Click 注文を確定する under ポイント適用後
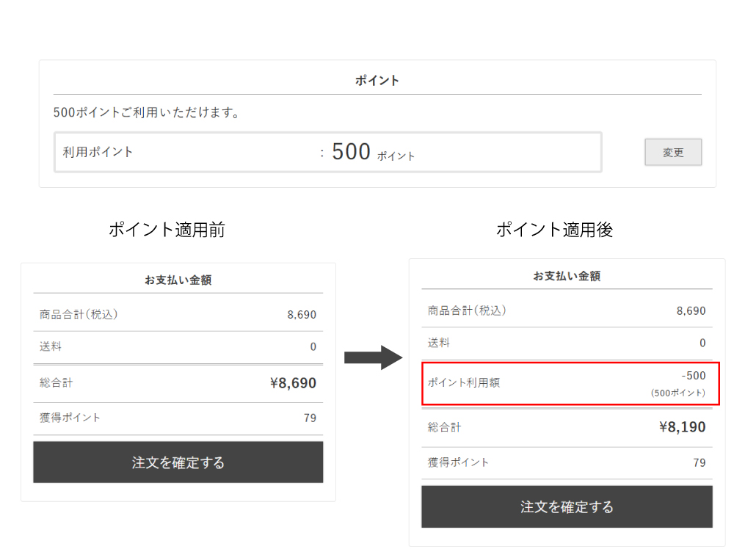 (567, 506)
